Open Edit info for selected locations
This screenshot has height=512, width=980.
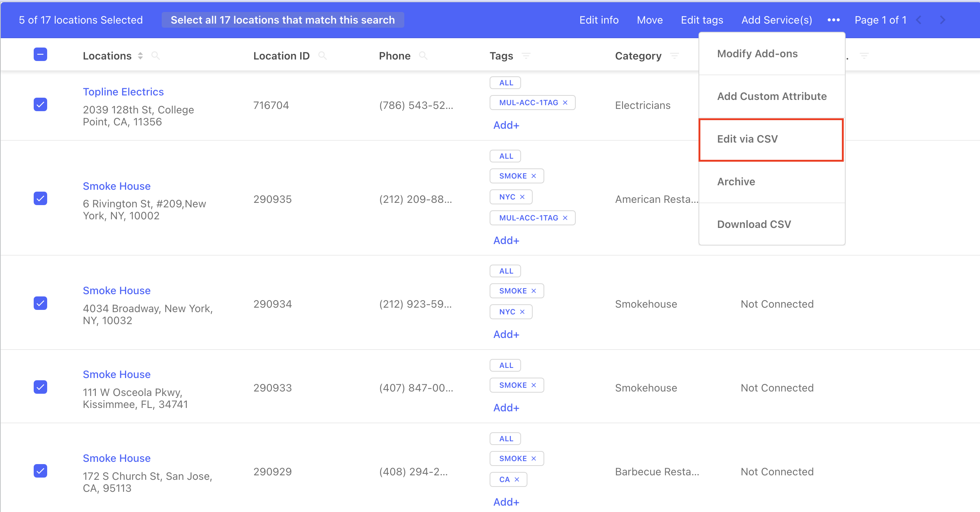click(599, 20)
